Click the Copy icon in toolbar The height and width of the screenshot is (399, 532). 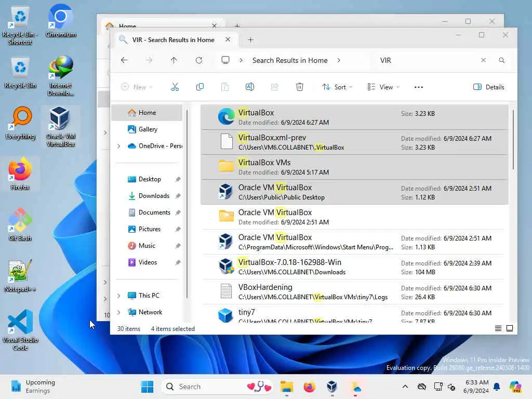point(200,87)
